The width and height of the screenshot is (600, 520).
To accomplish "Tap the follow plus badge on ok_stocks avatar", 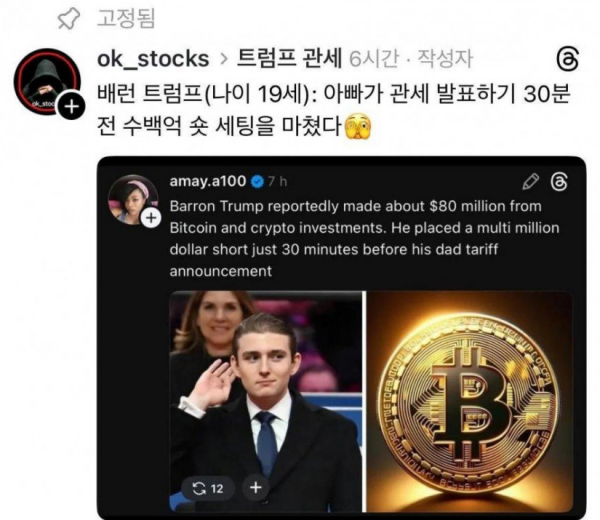I will [71, 106].
